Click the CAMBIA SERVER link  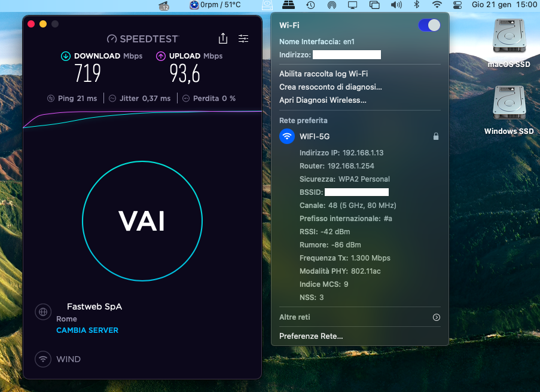87,330
